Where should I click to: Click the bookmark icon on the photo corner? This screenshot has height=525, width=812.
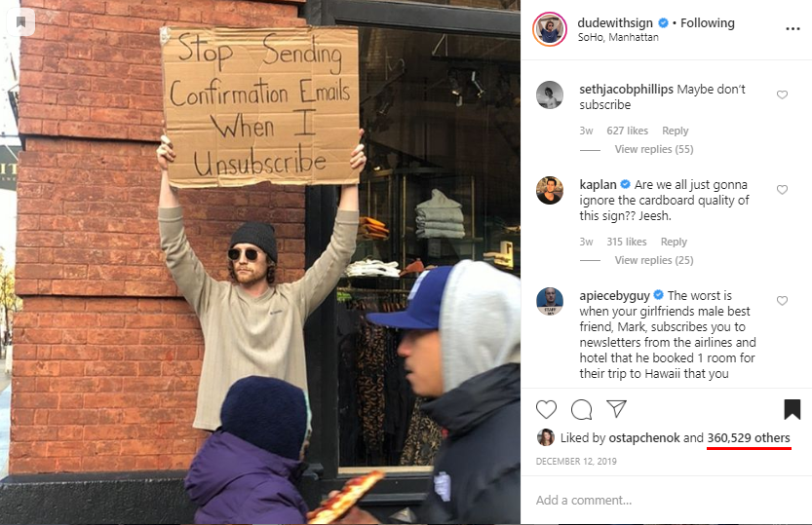[x=21, y=22]
